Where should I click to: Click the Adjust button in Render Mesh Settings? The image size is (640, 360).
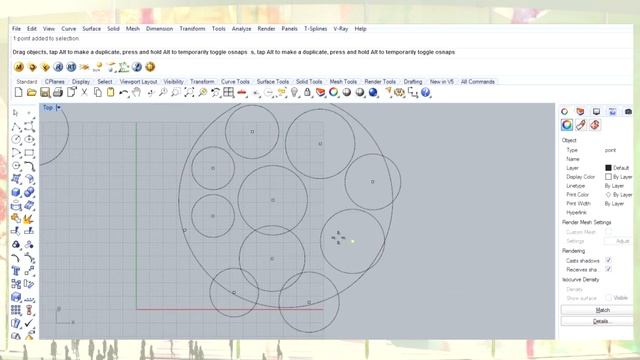[618, 241]
